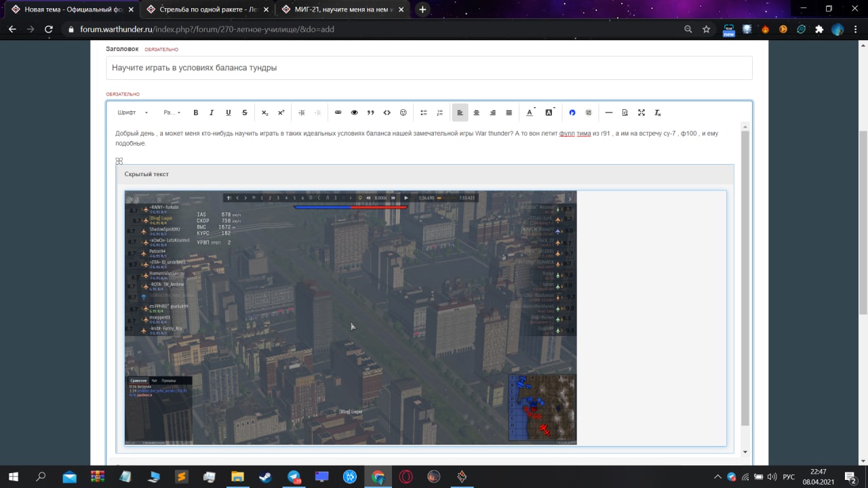Close the 'Новая тема' tab

point(131,9)
